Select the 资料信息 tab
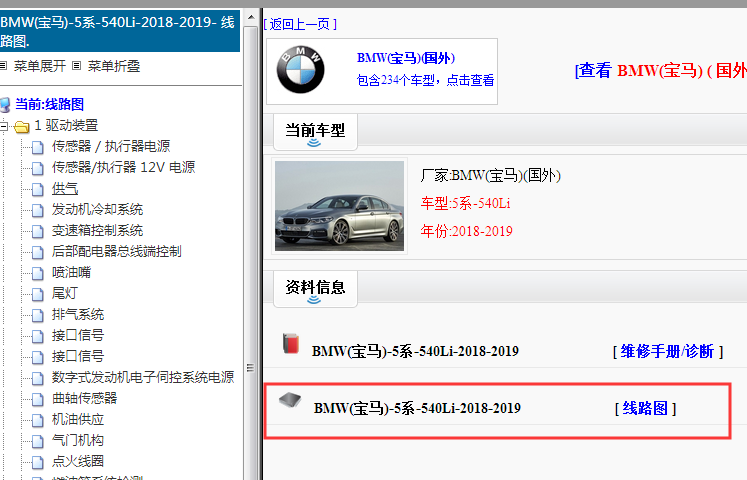The width and height of the screenshot is (747, 480). click(315, 289)
